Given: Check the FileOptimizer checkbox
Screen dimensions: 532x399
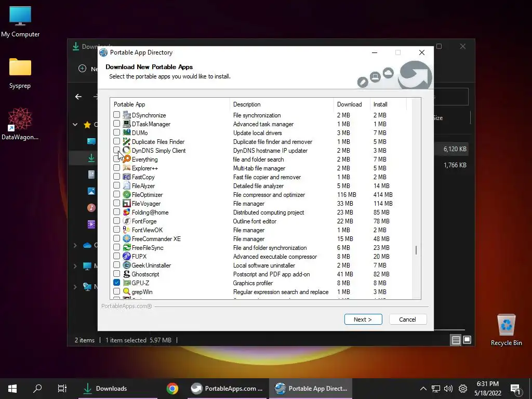Looking at the screenshot, I should coord(117,194).
